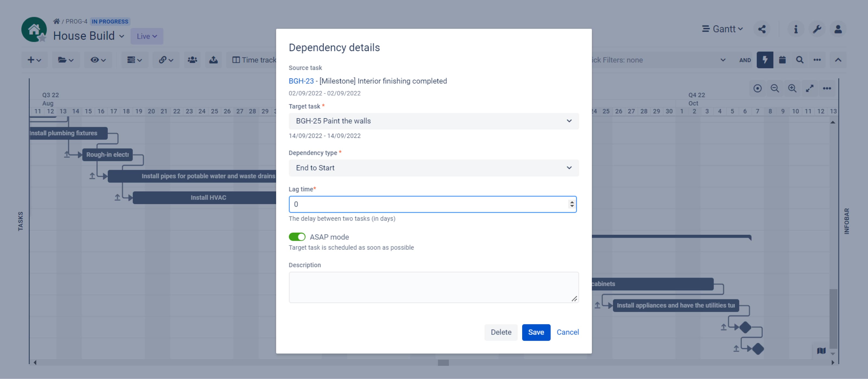
Task: Click the horizontal scrollbar right arrow
Action: [x=833, y=362]
